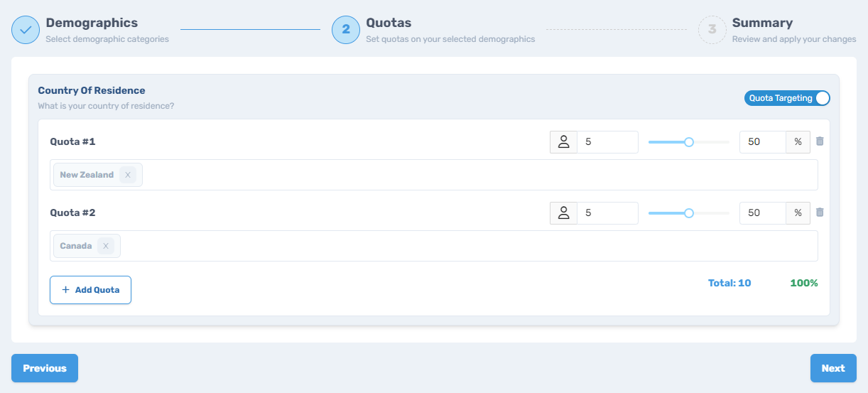Remove New Zealand tag with X

coord(128,175)
